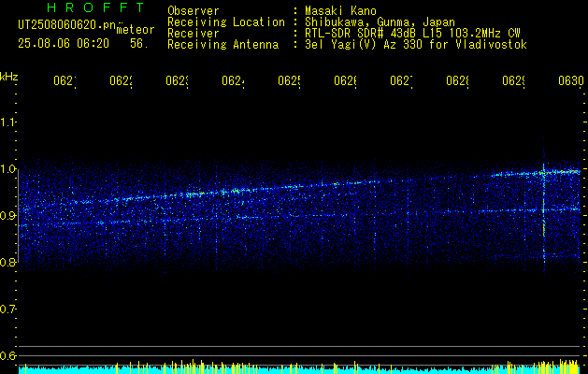Click the kHz axis unit label
This screenshot has width=588, height=374.
[9, 77]
